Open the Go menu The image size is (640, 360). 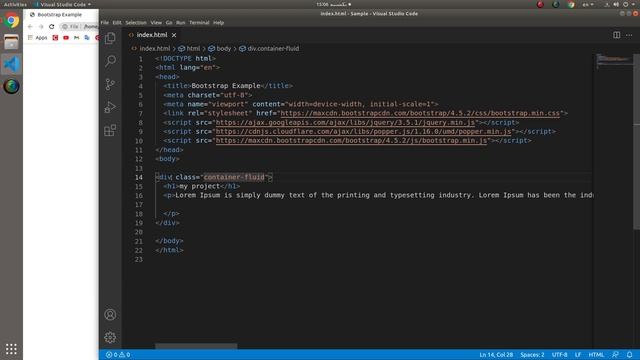(x=169, y=22)
